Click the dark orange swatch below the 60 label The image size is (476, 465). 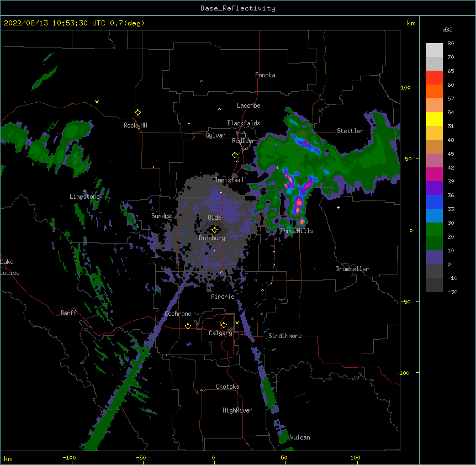point(434,91)
